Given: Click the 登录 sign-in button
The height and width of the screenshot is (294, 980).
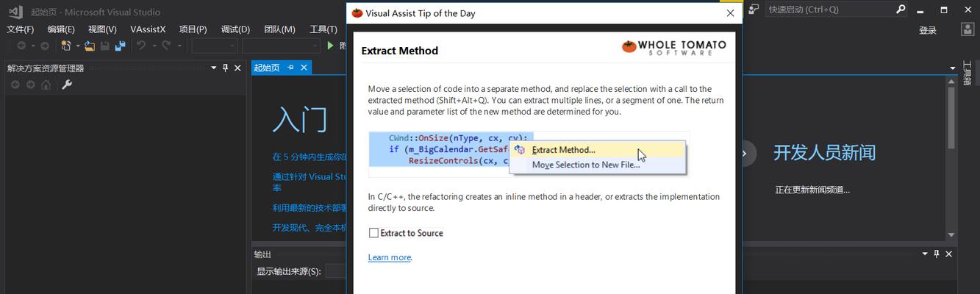Looking at the screenshot, I should pos(928,30).
